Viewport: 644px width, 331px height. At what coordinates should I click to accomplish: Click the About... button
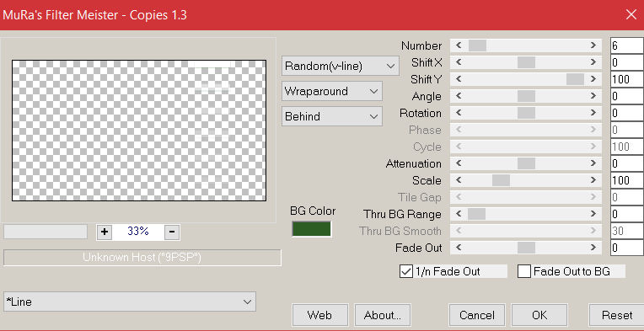383,315
